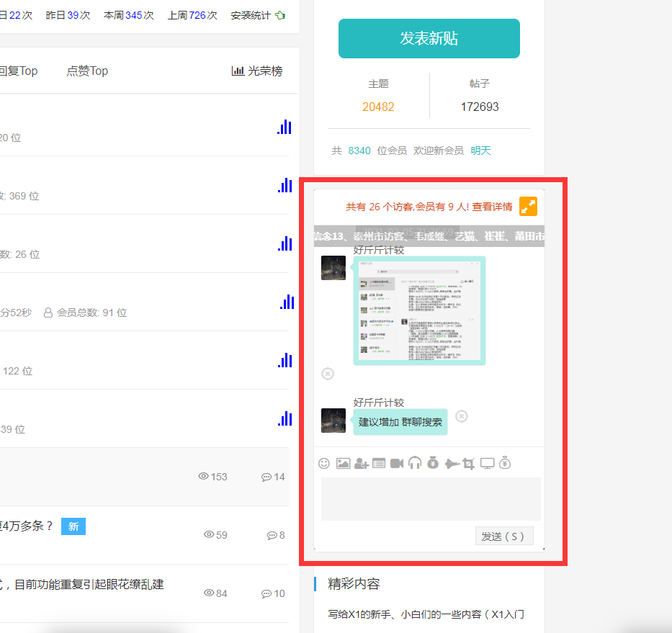Click the add user icon in chat toolbar
This screenshot has height=633, width=672.
(x=362, y=464)
